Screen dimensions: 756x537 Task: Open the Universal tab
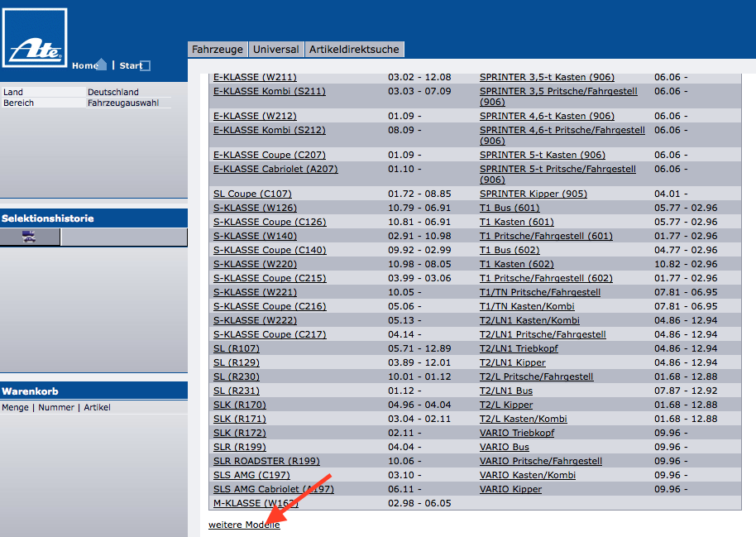(276, 50)
